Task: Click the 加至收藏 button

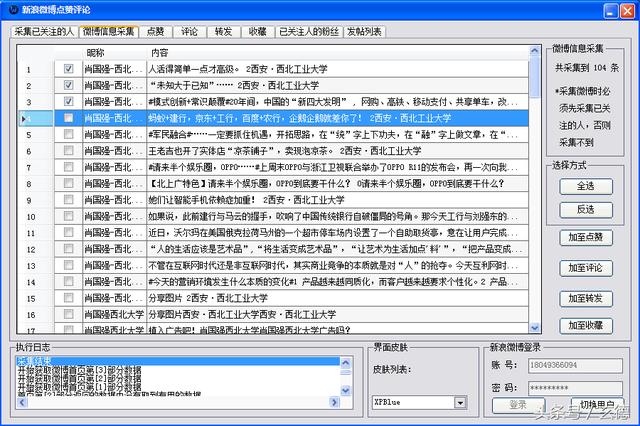Action: 586,326
